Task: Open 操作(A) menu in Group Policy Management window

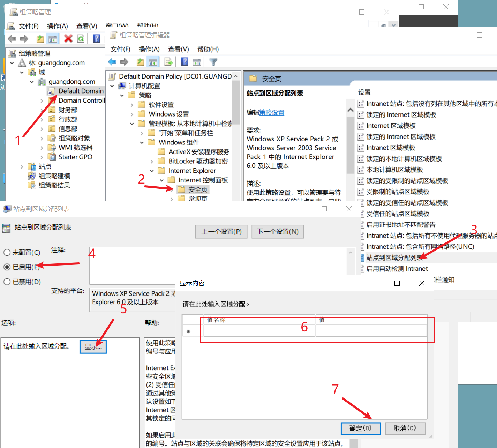Action: point(58,26)
